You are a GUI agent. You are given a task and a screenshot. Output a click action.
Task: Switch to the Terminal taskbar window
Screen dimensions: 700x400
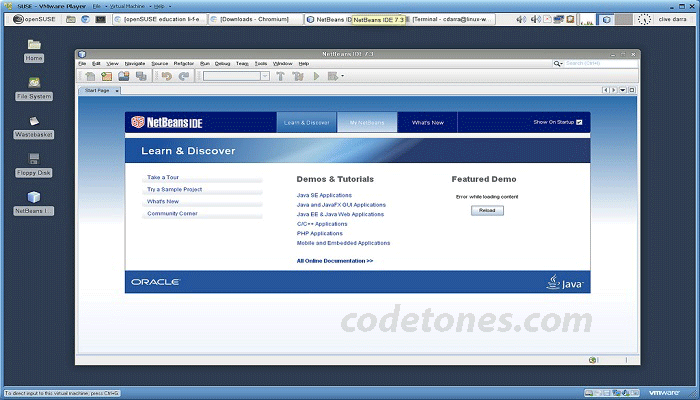(x=450, y=19)
